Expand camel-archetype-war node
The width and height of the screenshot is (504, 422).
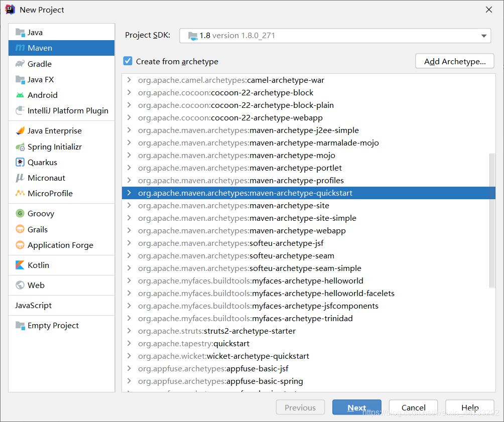129,80
